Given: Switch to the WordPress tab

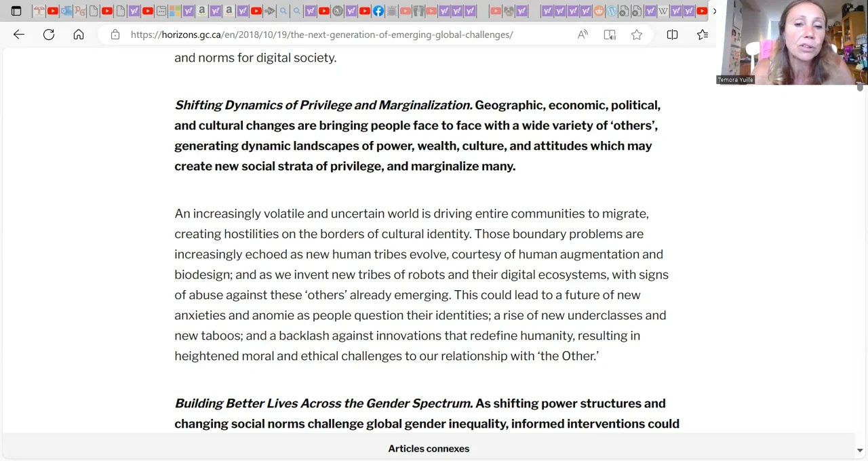Looking at the screenshot, I should tap(612, 11).
